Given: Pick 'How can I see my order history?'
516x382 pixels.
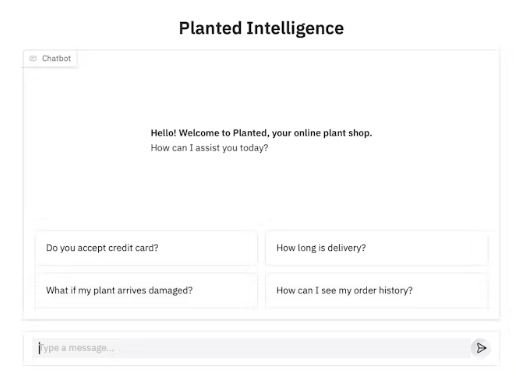Looking at the screenshot, I should 377,291.
